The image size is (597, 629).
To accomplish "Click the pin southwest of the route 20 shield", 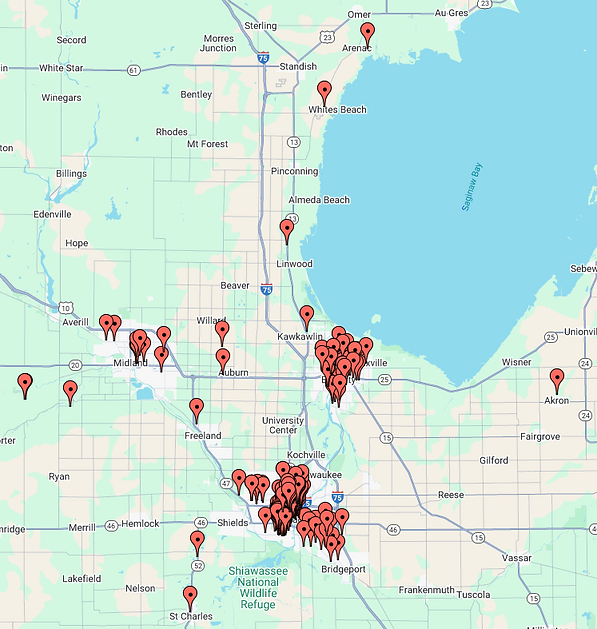I will coord(25,385).
